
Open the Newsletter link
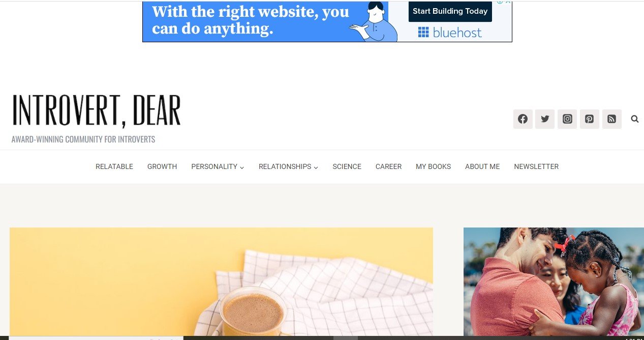tap(536, 166)
